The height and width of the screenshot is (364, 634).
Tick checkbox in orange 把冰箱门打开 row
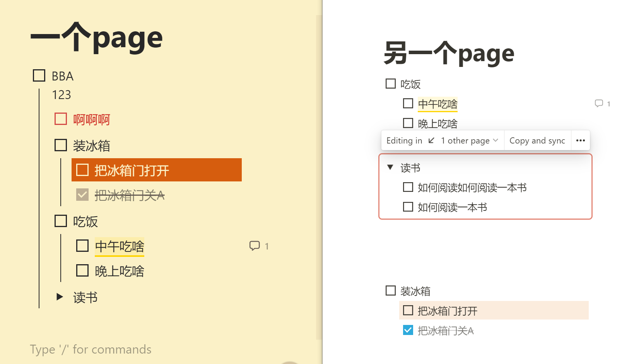click(82, 170)
